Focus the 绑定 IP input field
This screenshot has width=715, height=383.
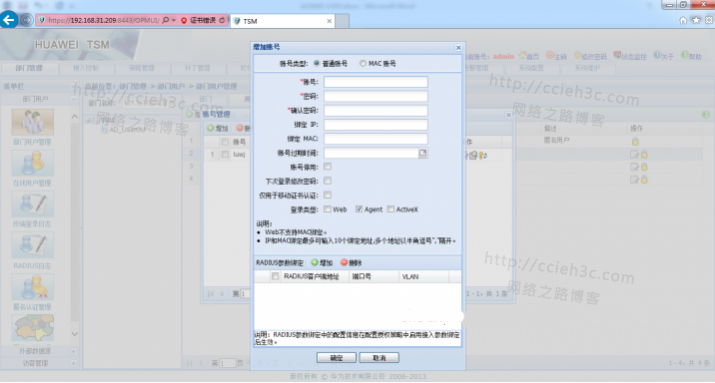click(x=376, y=124)
